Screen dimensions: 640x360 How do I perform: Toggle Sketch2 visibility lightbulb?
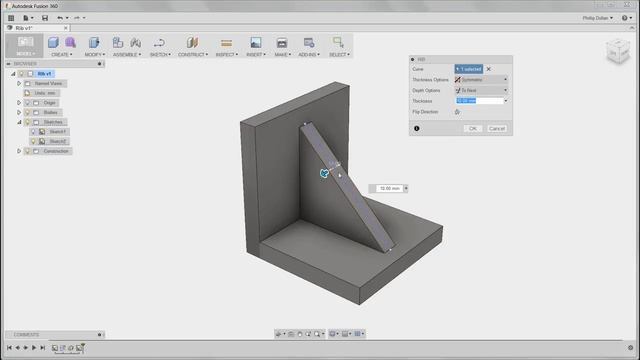coord(34,141)
